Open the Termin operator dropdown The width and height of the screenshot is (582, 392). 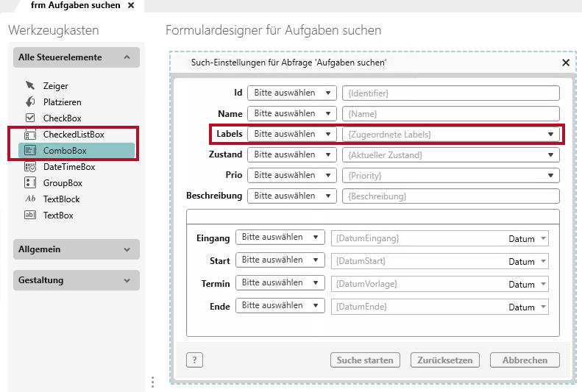tap(280, 282)
